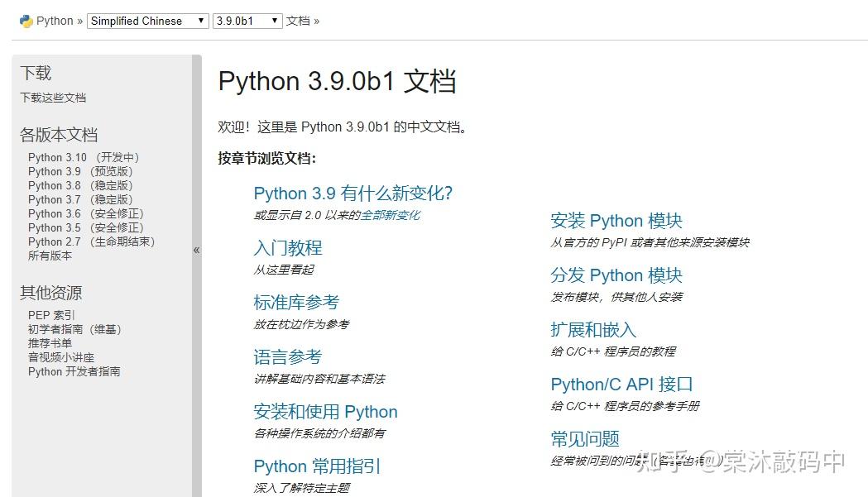Open "Python 3.9 有什么新变化?"
This screenshot has width=868, height=497.
click(x=353, y=193)
